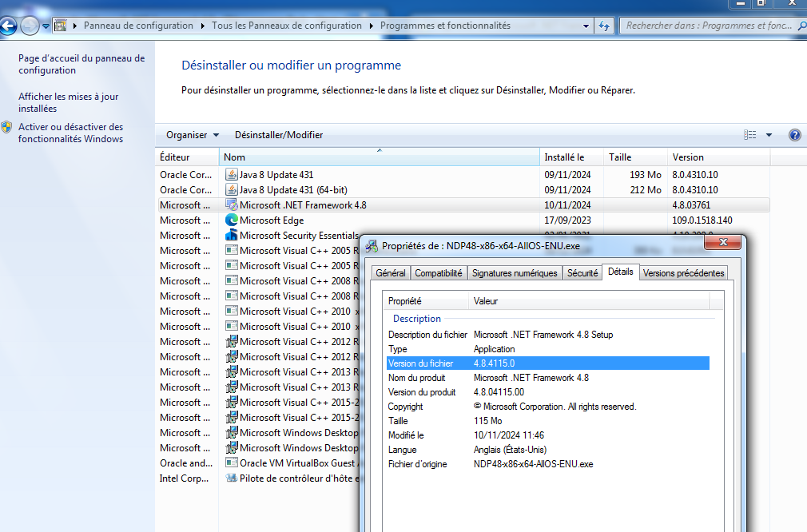Click Tous les Panneaux de configuration breadcrumb
Viewport: 807px width, 532px height.
(287, 26)
